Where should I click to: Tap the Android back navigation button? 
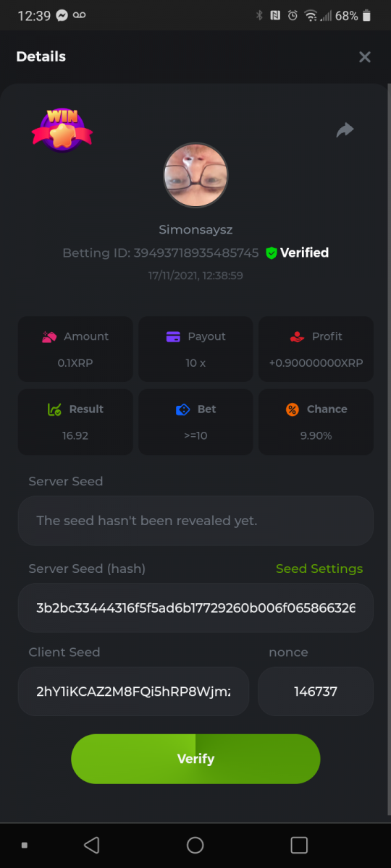click(x=91, y=845)
